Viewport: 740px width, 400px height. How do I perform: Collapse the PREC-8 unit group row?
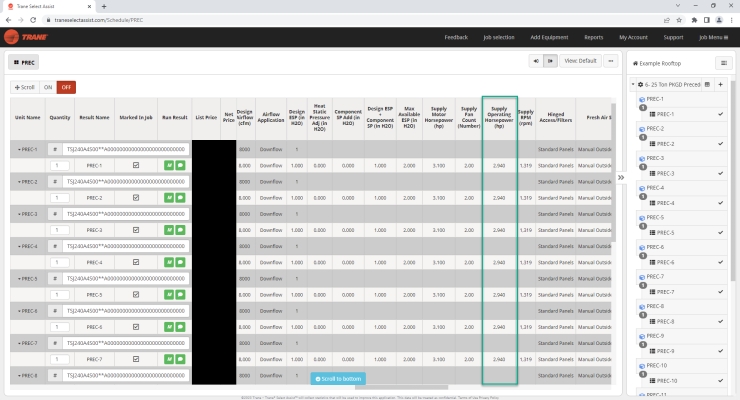19,375
